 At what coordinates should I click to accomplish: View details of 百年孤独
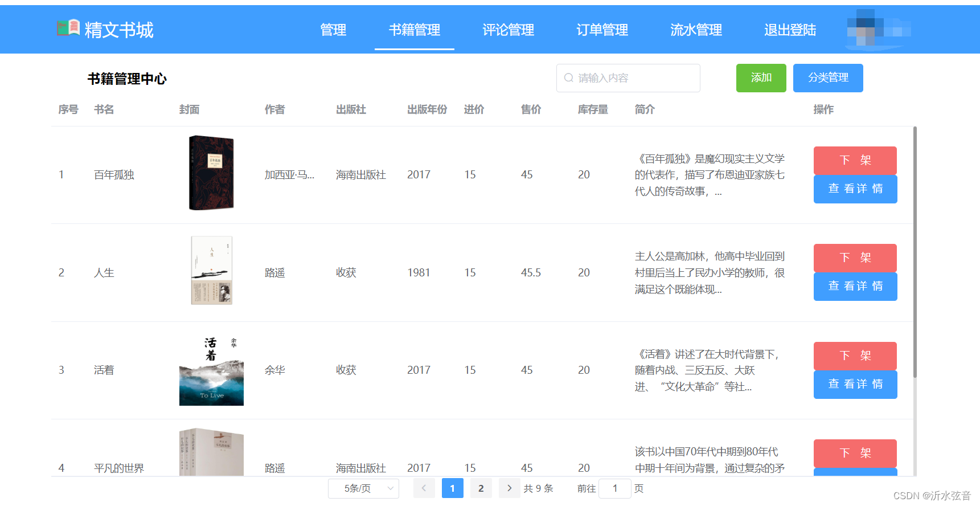[855, 189]
